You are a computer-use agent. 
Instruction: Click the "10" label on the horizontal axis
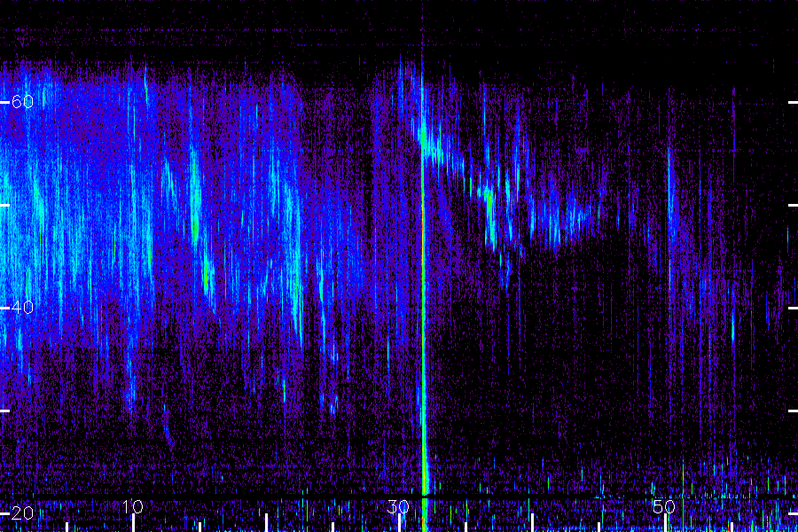coord(132,506)
